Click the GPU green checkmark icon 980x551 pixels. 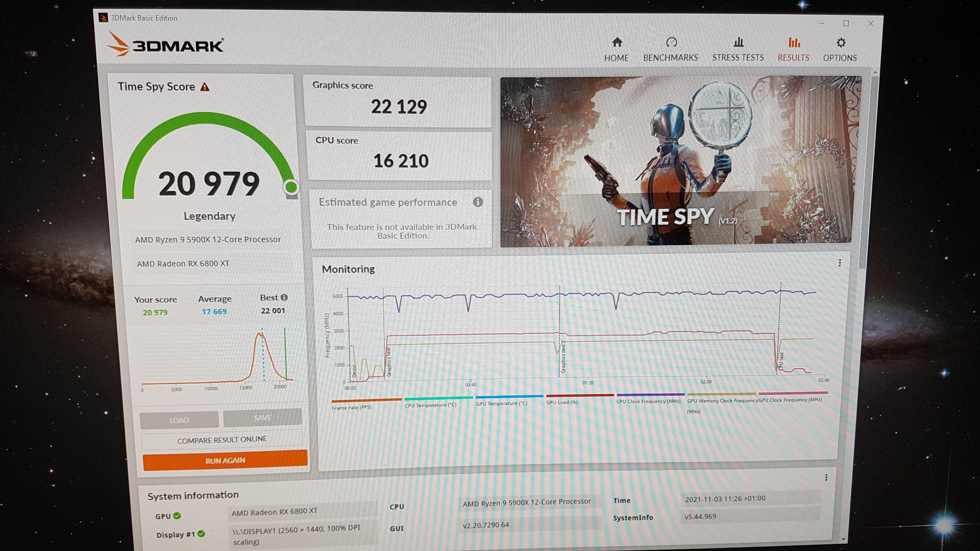pyautogui.click(x=177, y=516)
